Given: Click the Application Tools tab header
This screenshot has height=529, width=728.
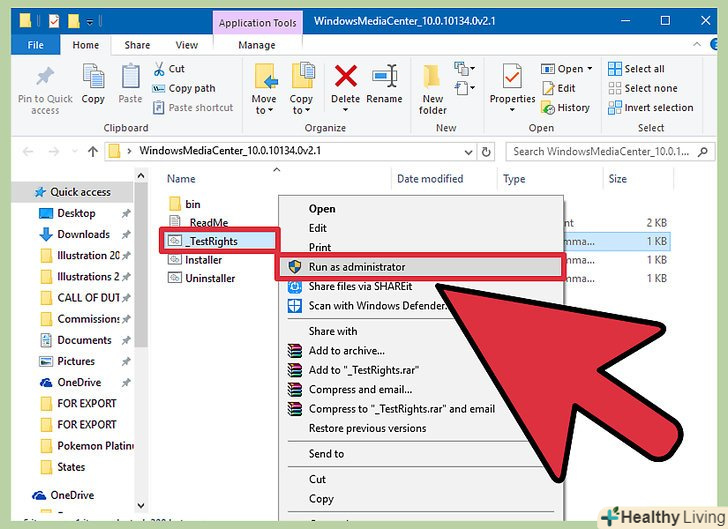Looking at the screenshot, I should 258,23.
